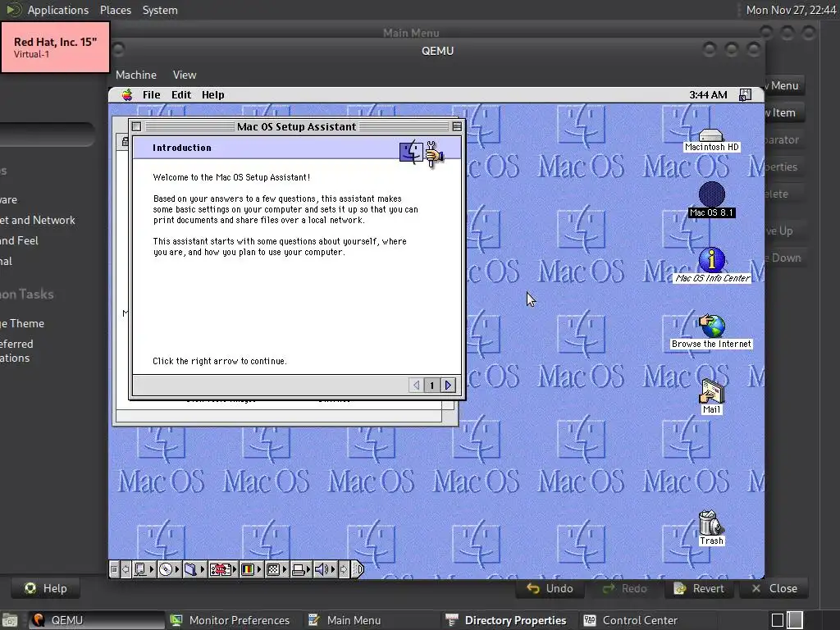Go to next Setup Assistant page arrow

click(x=448, y=385)
